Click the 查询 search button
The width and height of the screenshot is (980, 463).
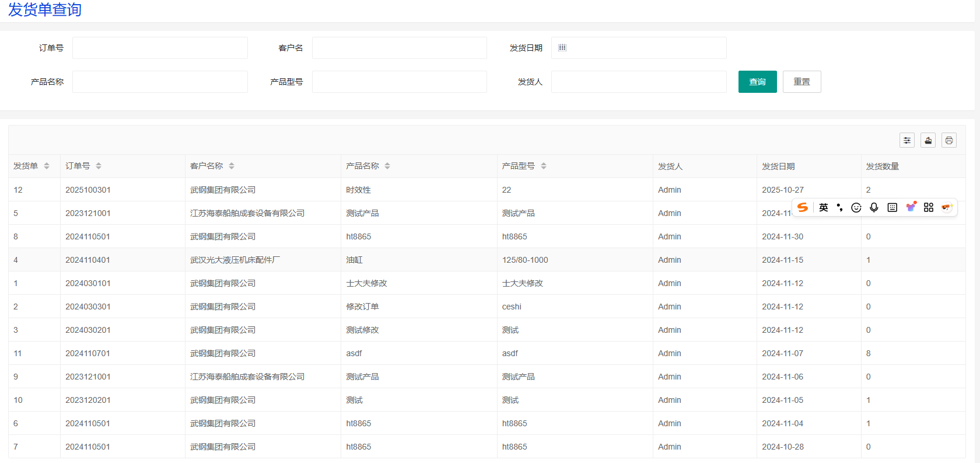[x=758, y=82]
